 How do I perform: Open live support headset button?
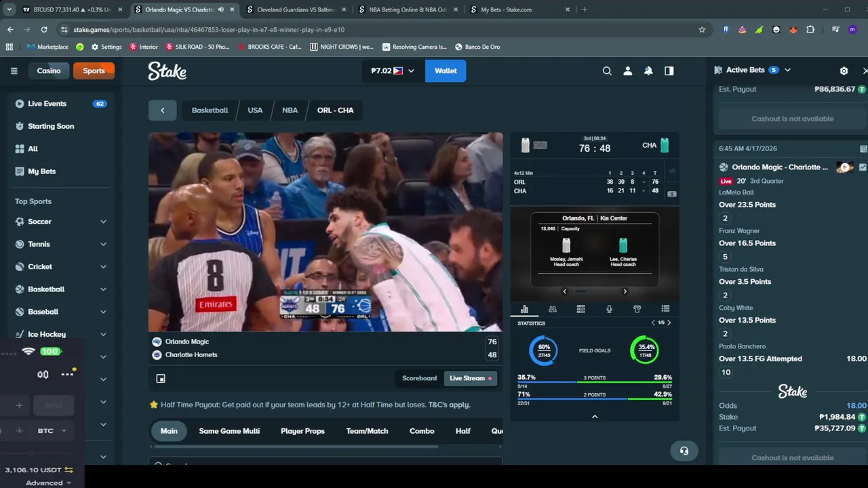coord(684,451)
